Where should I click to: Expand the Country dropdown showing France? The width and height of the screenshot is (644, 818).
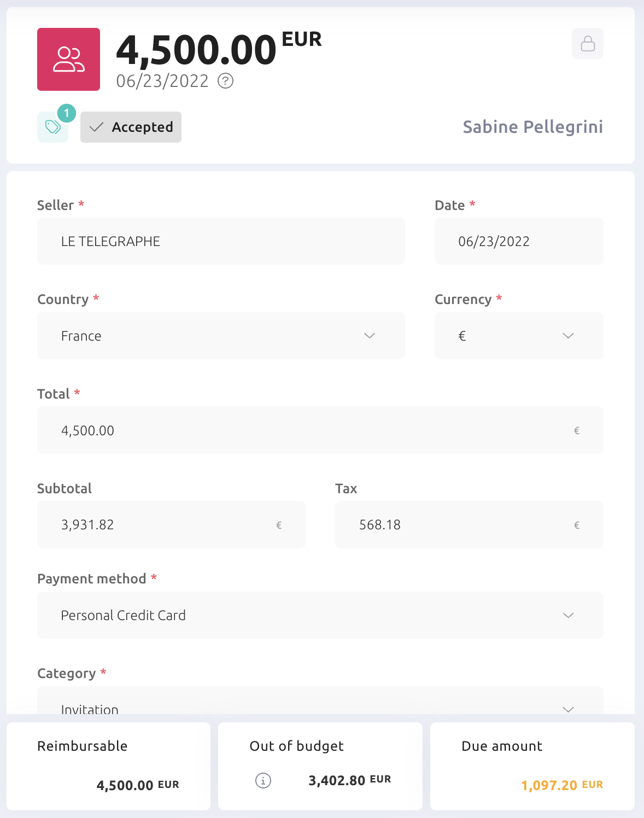pyautogui.click(x=221, y=336)
